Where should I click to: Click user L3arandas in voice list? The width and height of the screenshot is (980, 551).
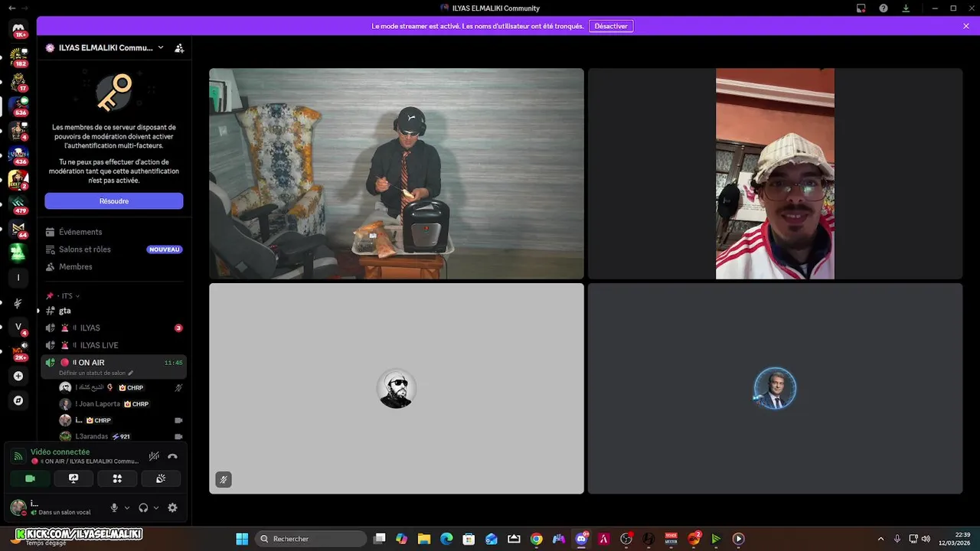[122, 436]
